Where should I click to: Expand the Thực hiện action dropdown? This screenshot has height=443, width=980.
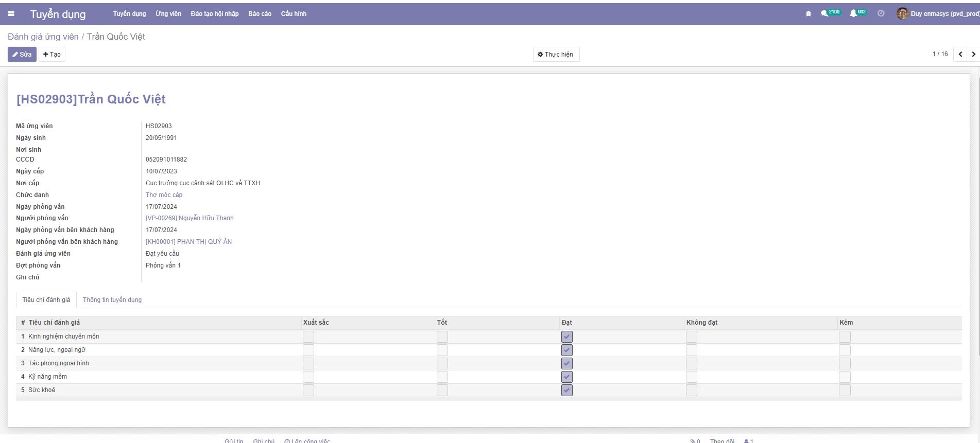(556, 55)
